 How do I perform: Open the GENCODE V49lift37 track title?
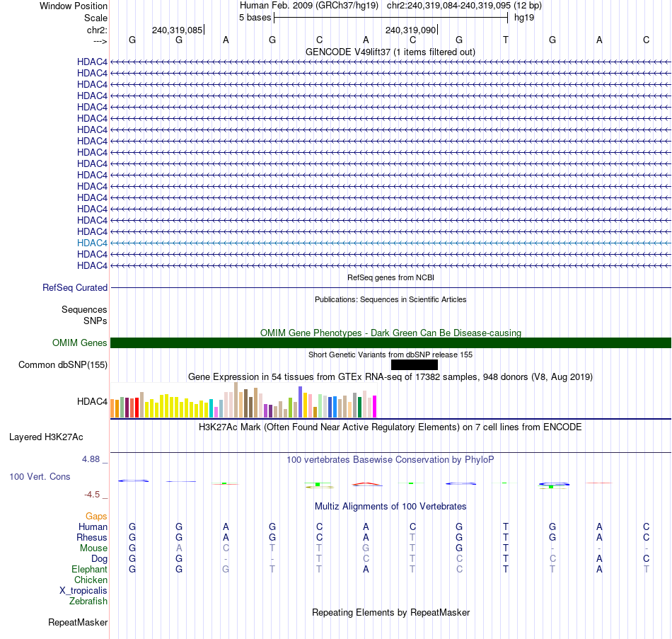[x=390, y=52]
